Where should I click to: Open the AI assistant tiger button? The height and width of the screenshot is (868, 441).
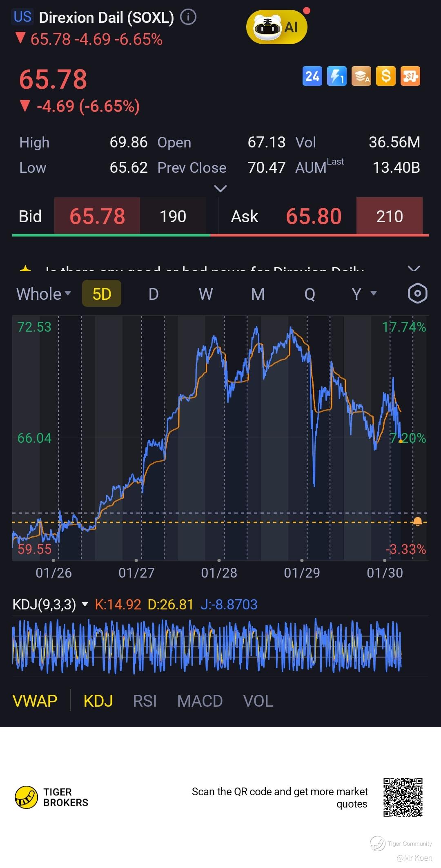pyautogui.click(x=277, y=27)
